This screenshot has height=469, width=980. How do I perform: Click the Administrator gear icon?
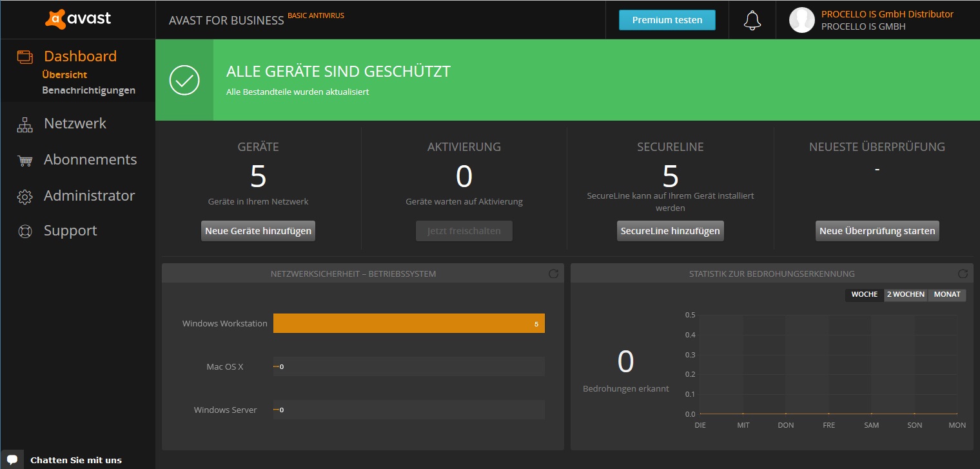24,197
